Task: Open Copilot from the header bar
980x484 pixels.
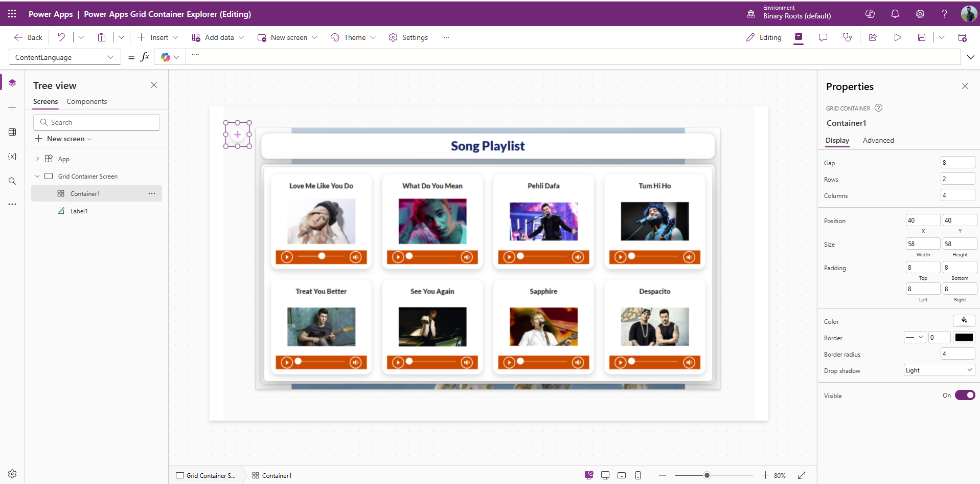Action: coord(870,14)
